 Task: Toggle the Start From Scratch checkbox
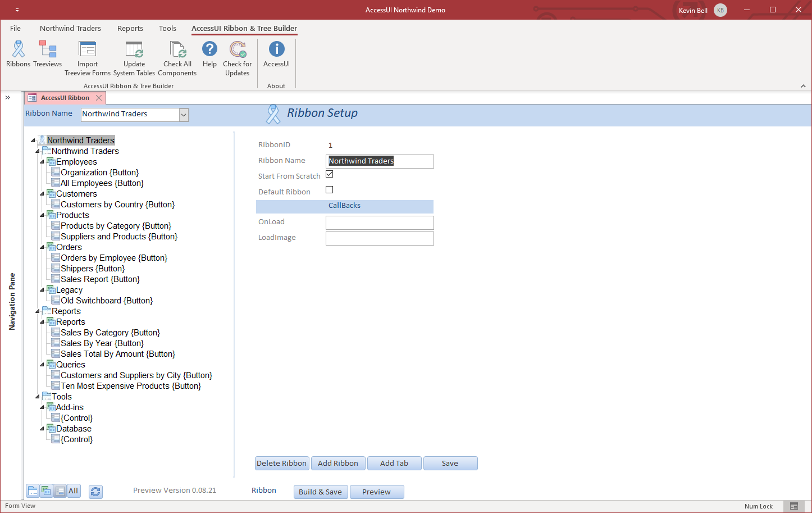click(x=330, y=174)
